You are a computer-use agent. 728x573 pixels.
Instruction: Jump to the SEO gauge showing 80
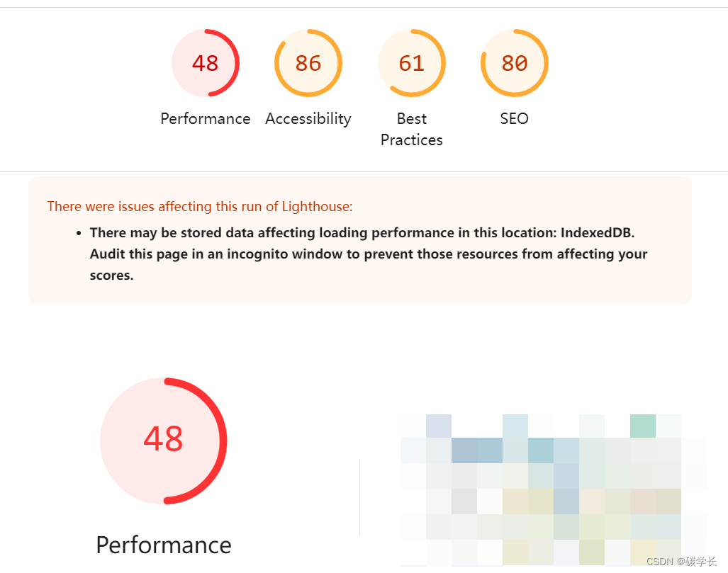pyautogui.click(x=515, y=63)
